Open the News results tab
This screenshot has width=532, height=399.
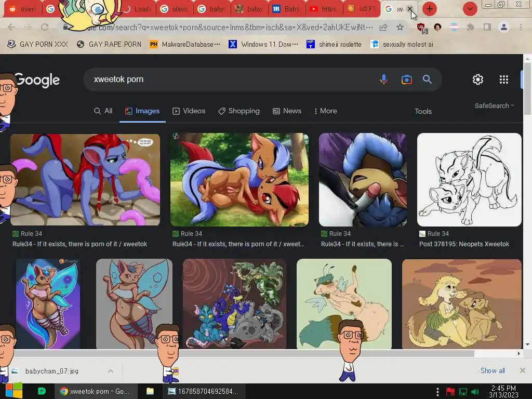click(x=287, y=111)
